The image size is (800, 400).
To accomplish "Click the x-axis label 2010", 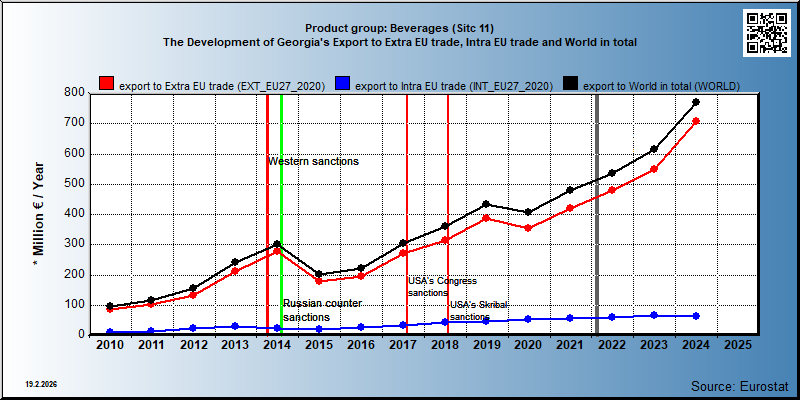I will [110, 345].
